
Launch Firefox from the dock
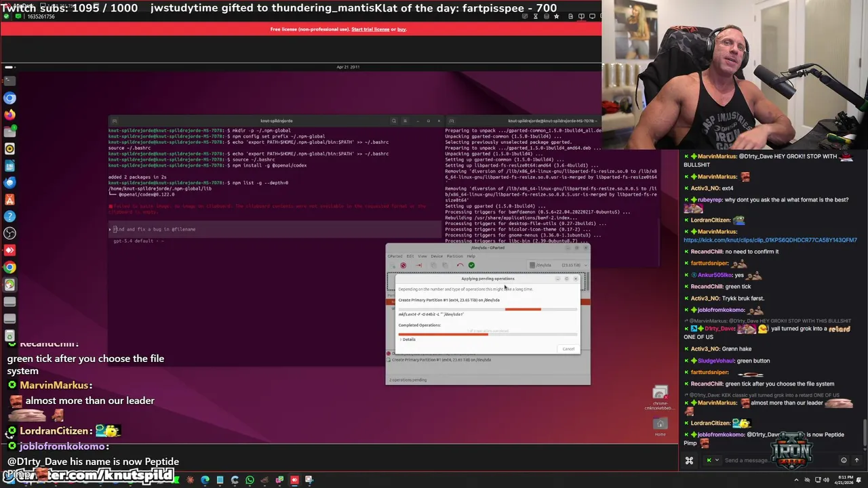tap(9, 115)
